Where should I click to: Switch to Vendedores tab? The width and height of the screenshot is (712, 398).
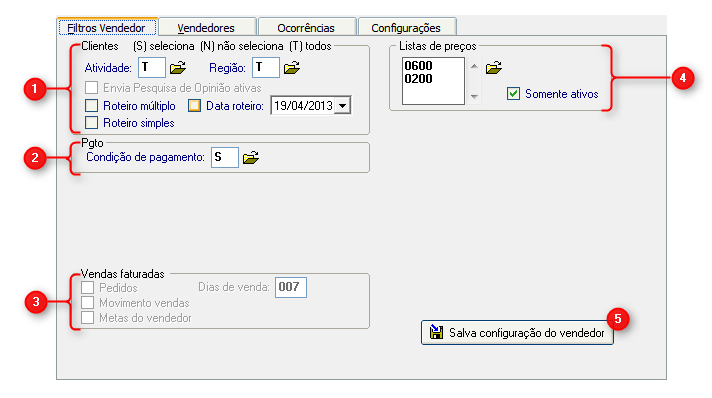pos(207,28)
